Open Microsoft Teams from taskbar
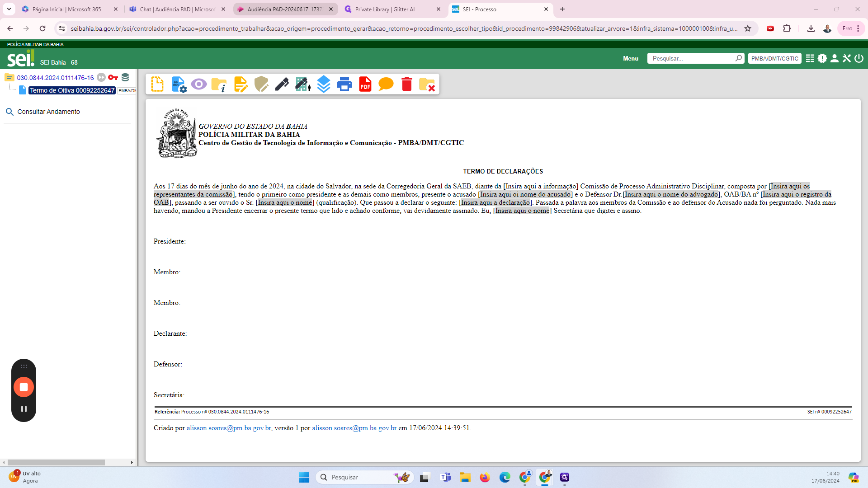 click(446, 477)
